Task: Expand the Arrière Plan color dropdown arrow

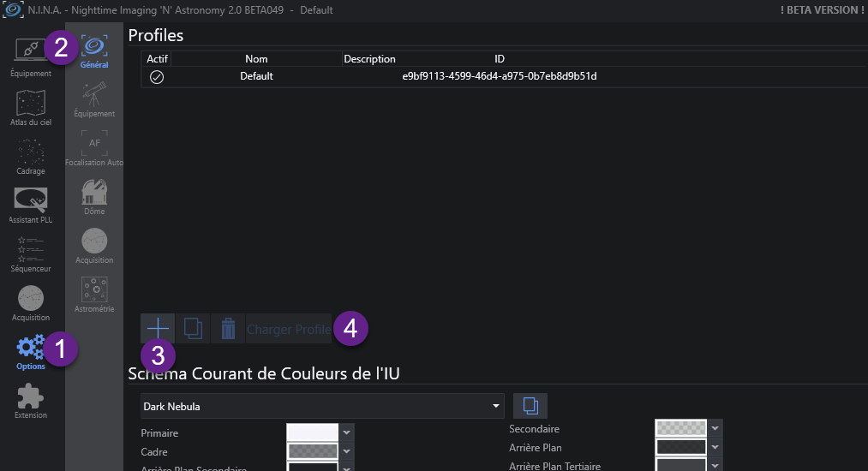Action: tap(715, 447)
